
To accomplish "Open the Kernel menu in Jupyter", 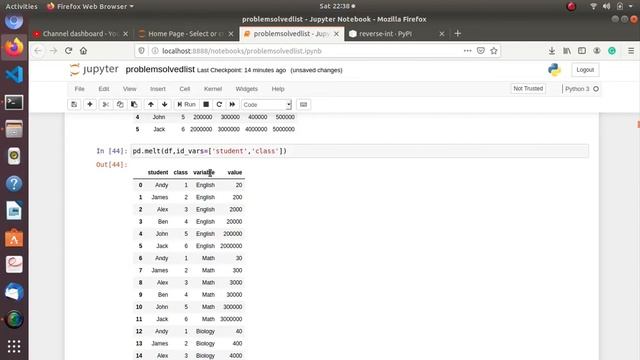I will point(213,89).
